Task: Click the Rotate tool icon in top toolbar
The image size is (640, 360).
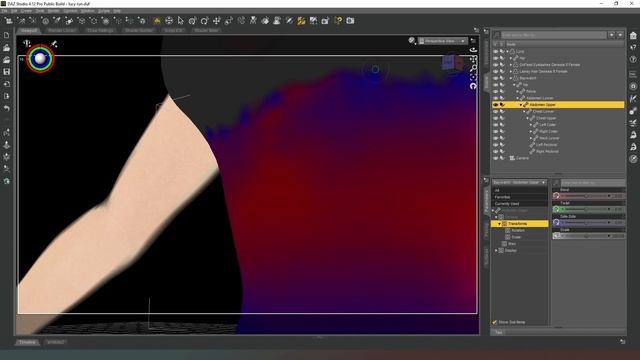Action: (x=204, y=20)
